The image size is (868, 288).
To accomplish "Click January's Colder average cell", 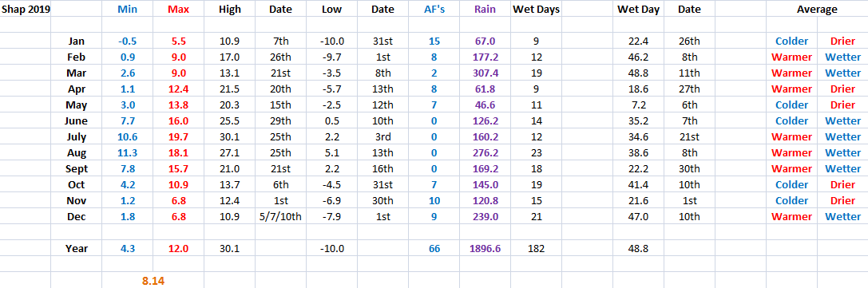I will point(791,41).
